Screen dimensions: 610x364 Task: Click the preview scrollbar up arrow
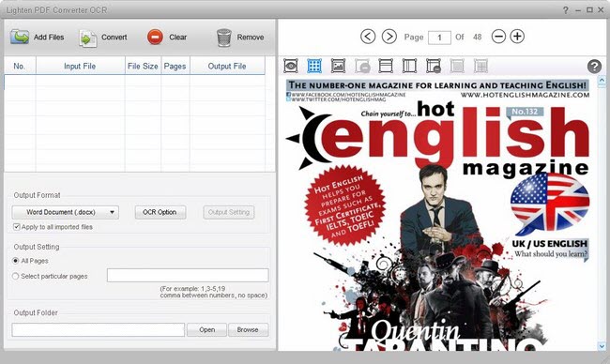tap(602, 80)
